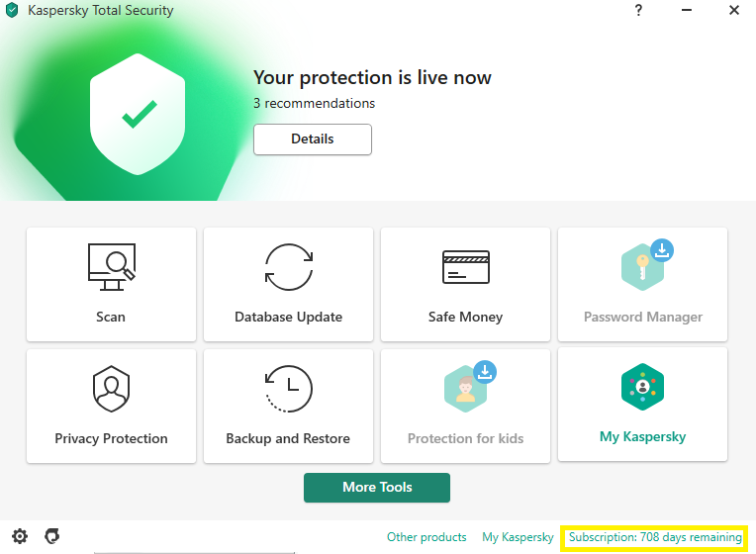Click the green protection shield icon
The width and height of the screenshot is (756, 554).
(138, 115)
